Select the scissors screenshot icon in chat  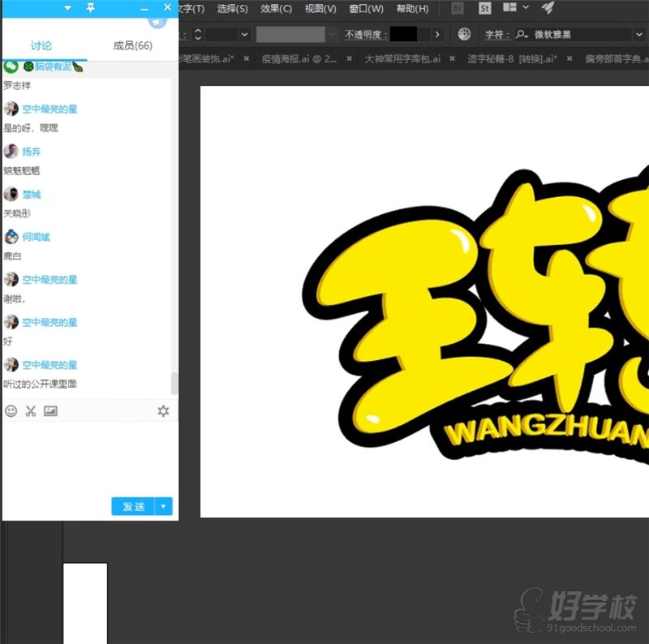click(x=31, y=411)
